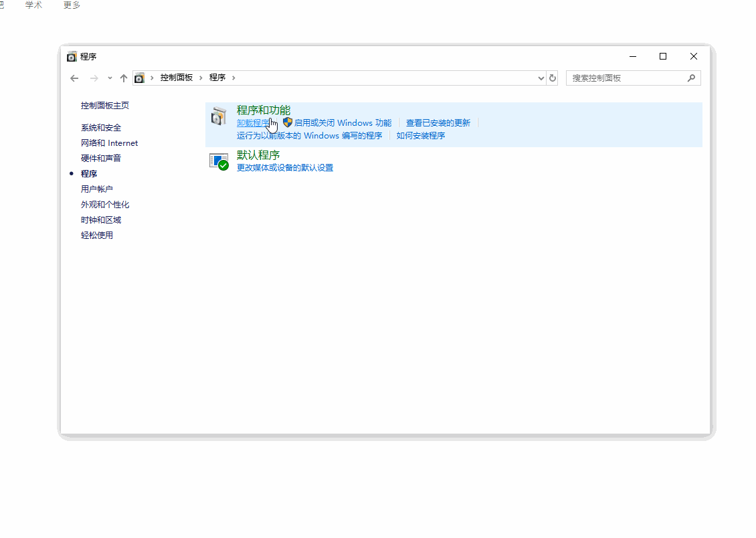This screenshot has width=756, height=538.
Task: Go forward with the right arrow button
Action: pos(94,78)
